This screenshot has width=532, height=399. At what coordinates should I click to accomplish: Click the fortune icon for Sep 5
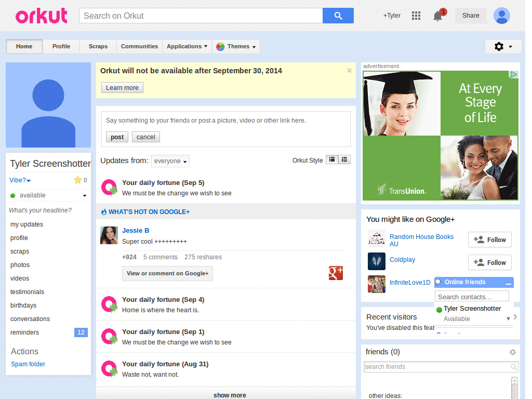pyautogui.click(x=109, y=187)
